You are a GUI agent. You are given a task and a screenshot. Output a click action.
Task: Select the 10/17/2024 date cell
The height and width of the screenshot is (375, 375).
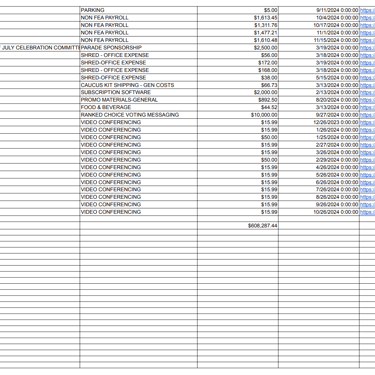click(319, 25)
